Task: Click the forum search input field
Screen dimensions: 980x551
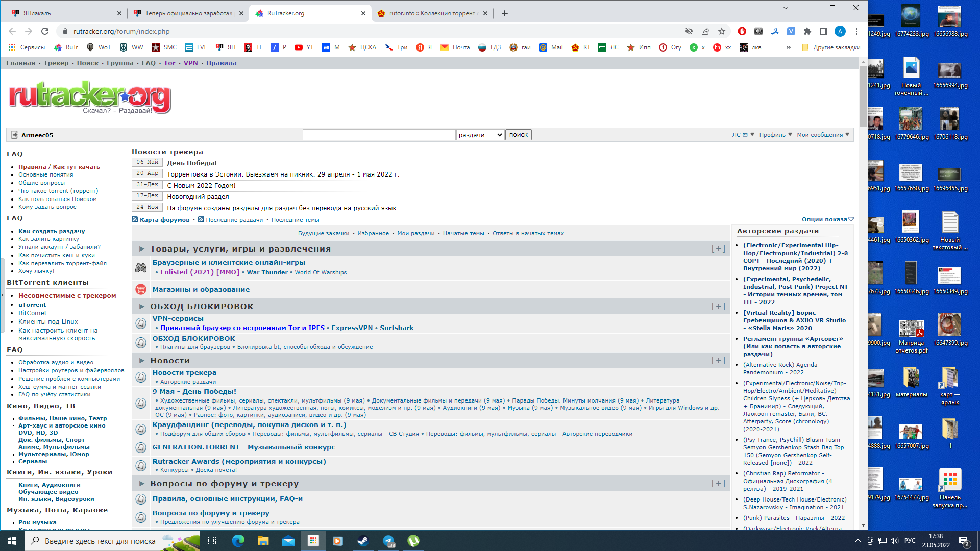Action: click(379, 135)
